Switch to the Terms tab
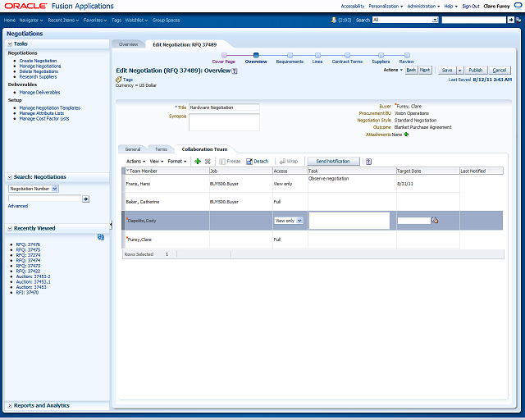The image size is (525, 420). (x=161, y=149)
